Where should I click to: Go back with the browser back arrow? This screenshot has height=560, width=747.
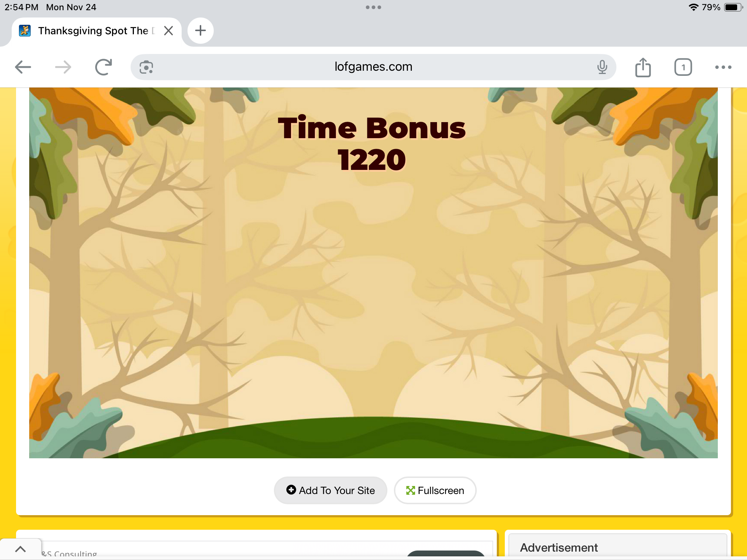(23, 67)
